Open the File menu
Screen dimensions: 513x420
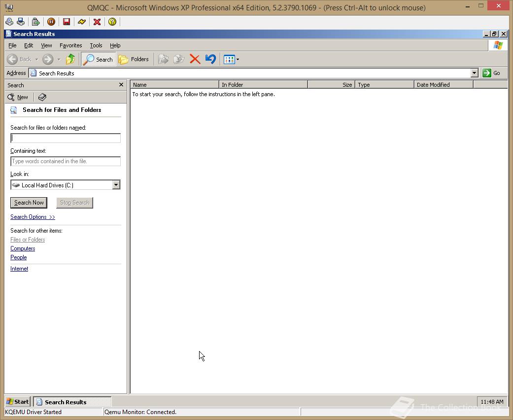12,45
